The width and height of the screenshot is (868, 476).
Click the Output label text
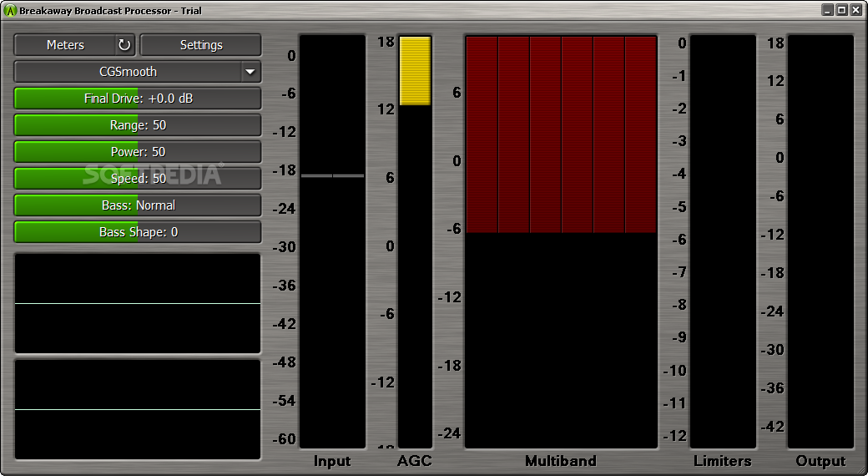click(x=820, y=461)
